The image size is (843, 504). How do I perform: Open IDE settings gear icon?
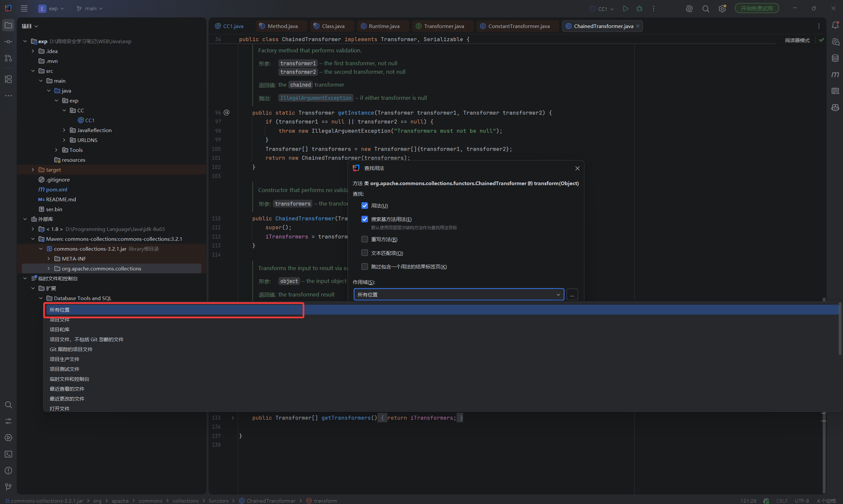[722, 9]
